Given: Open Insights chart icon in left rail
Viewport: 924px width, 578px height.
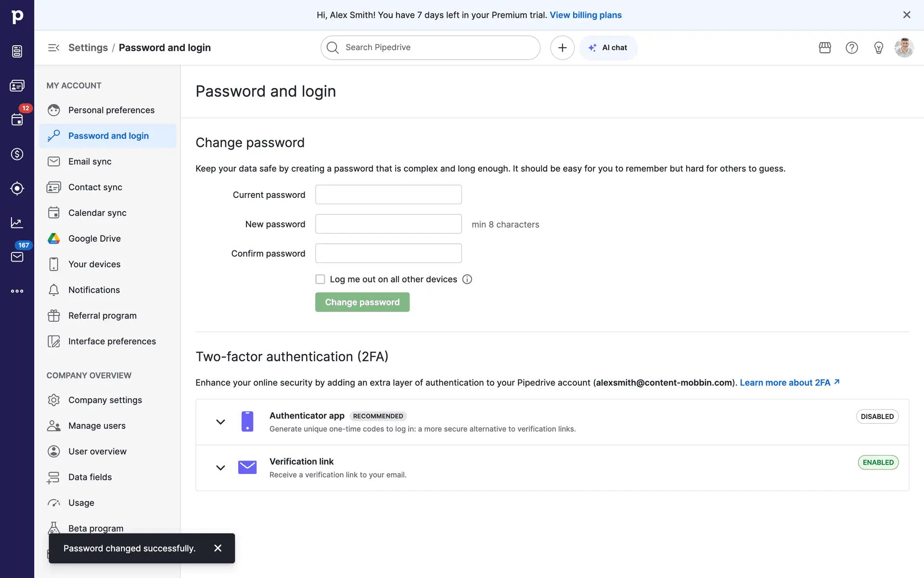Looking at the screenshot, I should (x=17, y=223).
